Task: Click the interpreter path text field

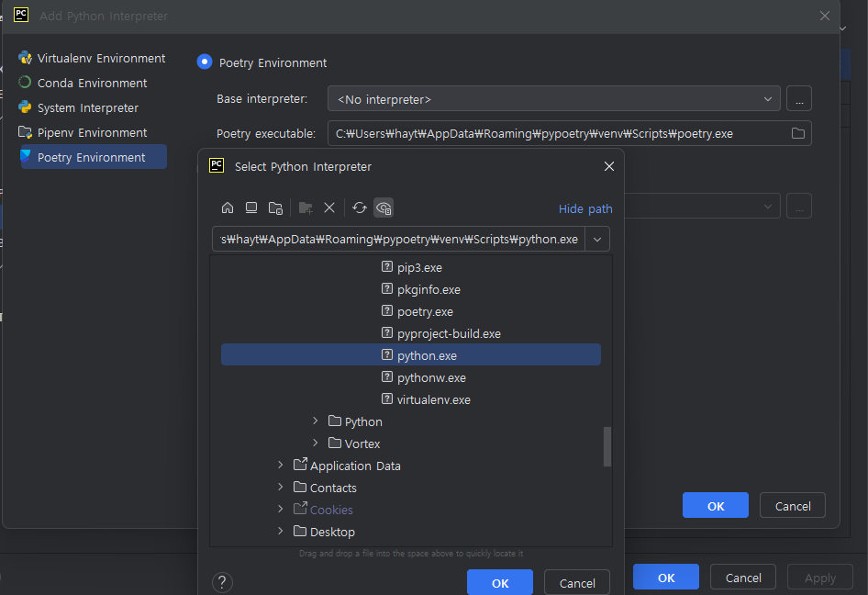Action: (398, 240)
